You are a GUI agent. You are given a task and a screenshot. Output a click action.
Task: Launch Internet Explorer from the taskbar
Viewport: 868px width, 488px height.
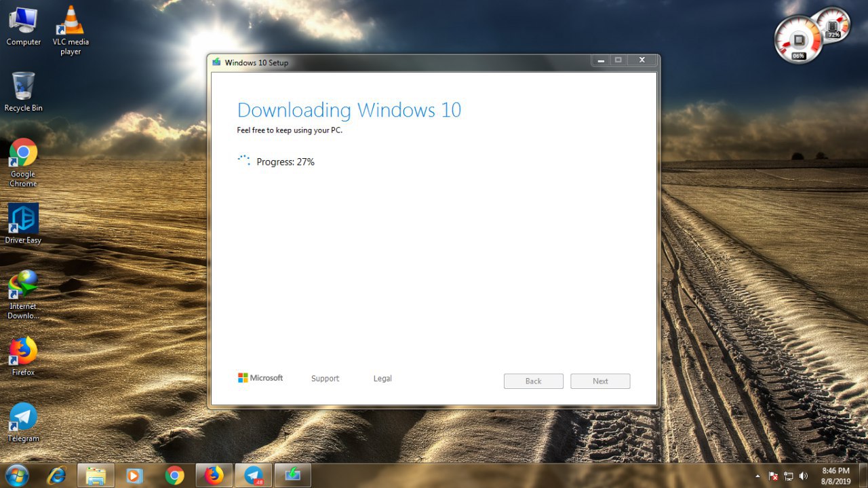point(56,475)
